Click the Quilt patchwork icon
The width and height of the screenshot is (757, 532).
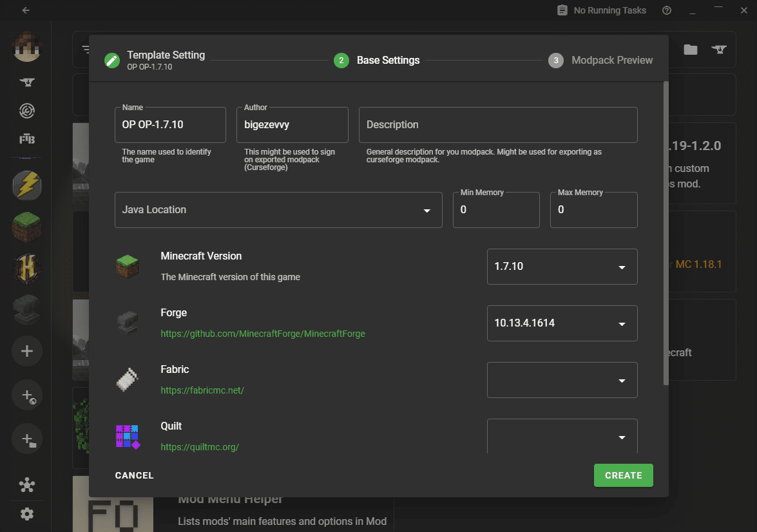click(x=128, y=437)
